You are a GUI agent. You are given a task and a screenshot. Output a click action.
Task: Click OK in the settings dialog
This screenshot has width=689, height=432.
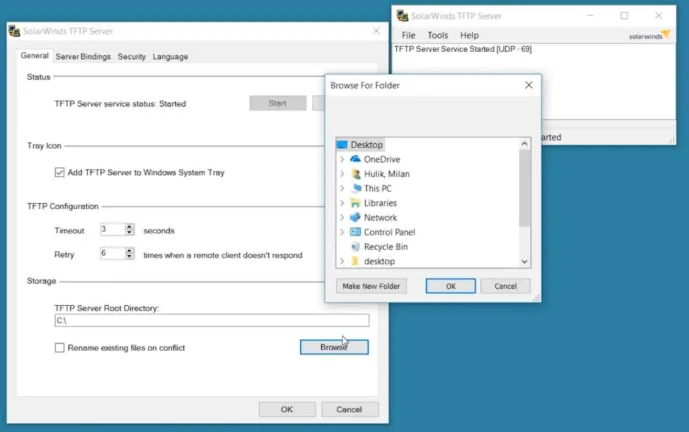[286, 409]
